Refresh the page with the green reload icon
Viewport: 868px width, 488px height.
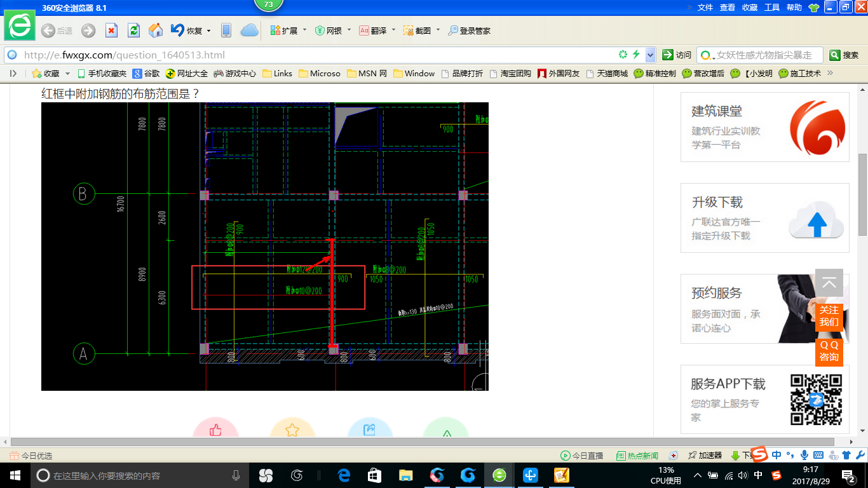click(x=133, y=30)
